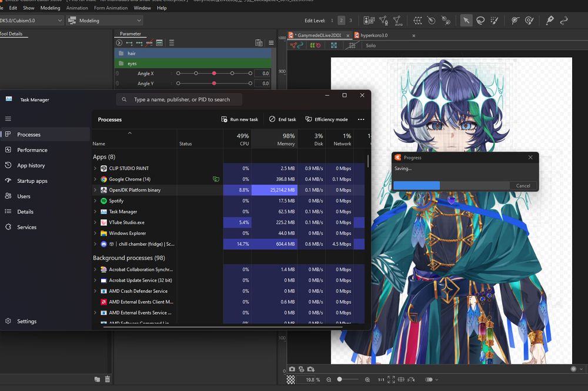Cancel the Saving progress dialog
588x391 pixels.
(523, 186)
